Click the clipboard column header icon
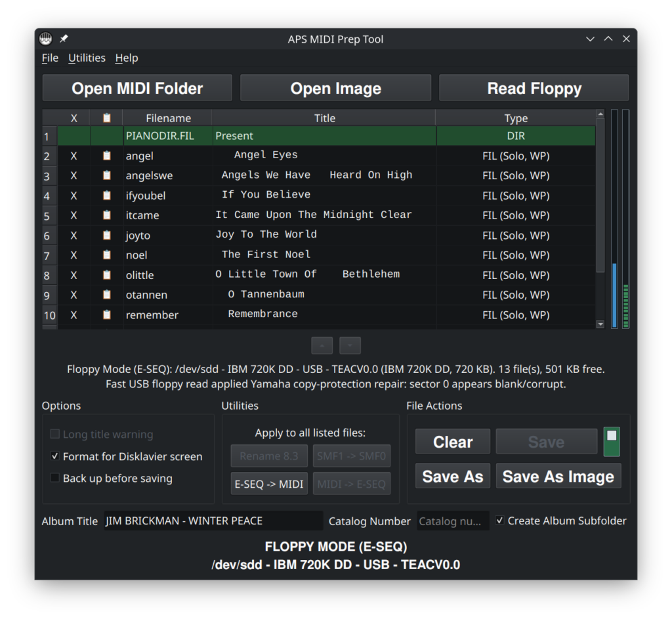672x621 pixels. pyautogui.click(x=106, y=118)
